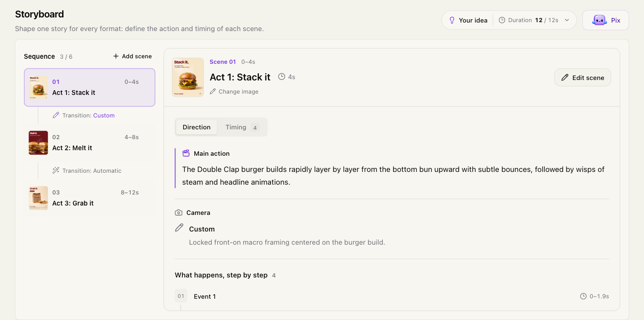Click the lightbulb icon beside Your idea
Screen dimensions: 644x320
pos(452,20)
